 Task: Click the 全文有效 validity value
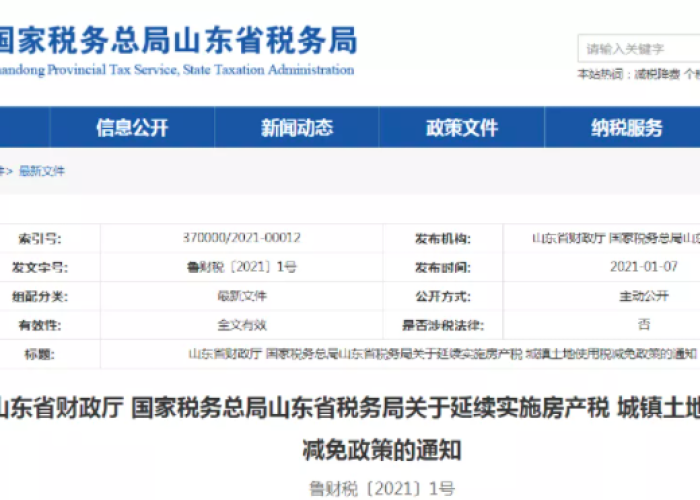click(x=242, y=325)
